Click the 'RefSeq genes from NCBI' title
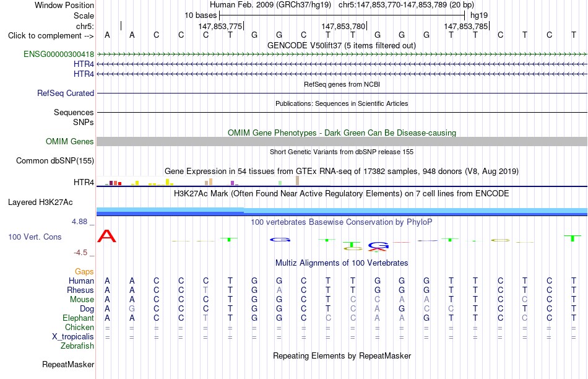 [342, 84]
